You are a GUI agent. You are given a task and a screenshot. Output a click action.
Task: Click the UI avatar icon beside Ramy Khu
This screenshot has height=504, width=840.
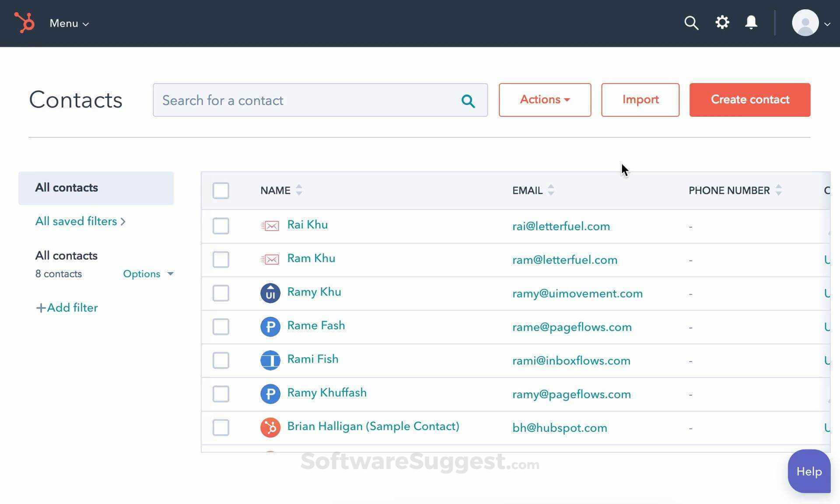point(270,293)
